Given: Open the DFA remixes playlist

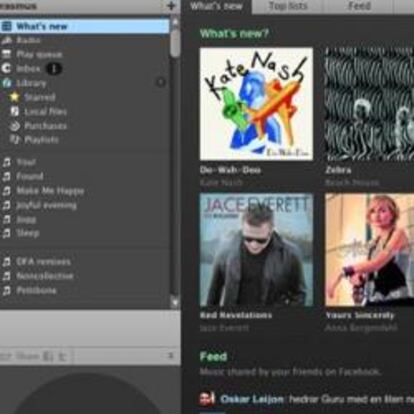Looking at the screenshot, I should (43, 262).
